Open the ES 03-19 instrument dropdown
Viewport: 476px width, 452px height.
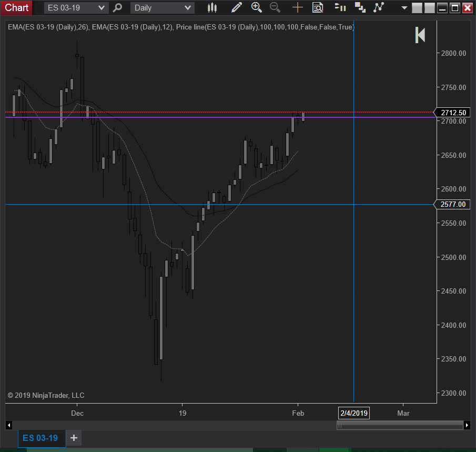[x=76, y=8]
